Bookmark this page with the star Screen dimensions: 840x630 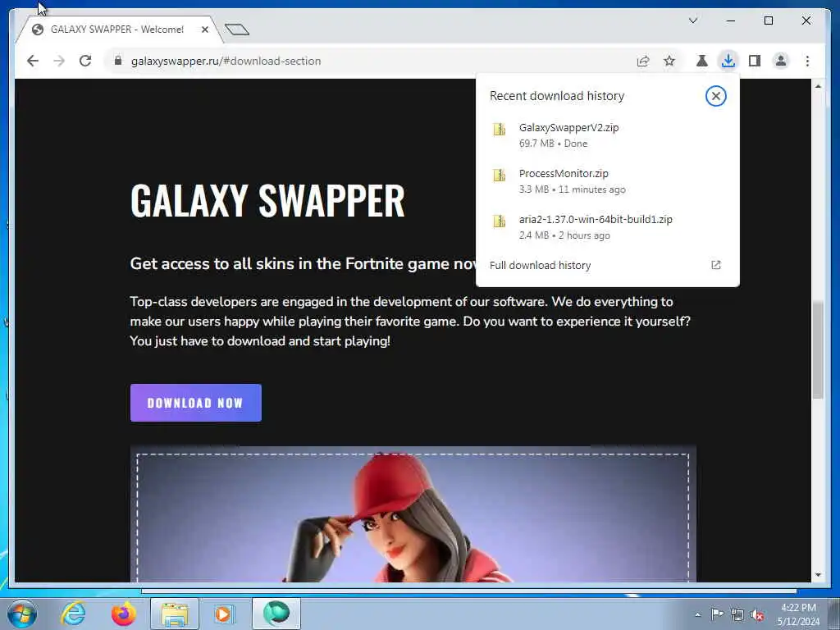tap(669, 61)
